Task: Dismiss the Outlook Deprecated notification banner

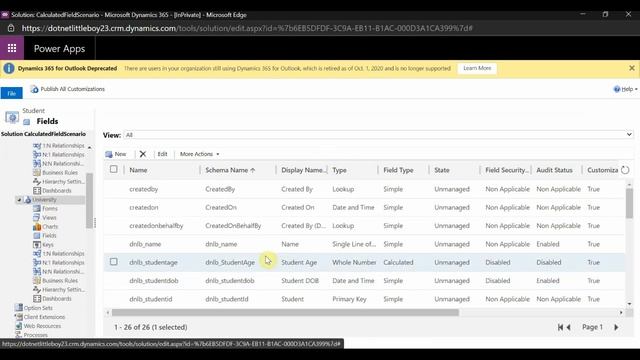Action: 631,68
